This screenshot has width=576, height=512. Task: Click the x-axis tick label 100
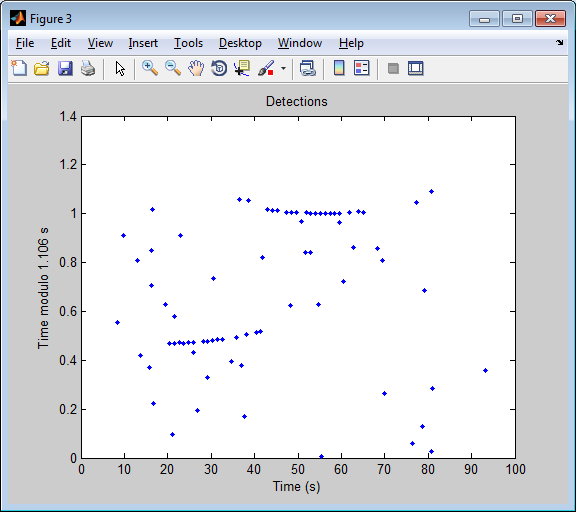pyautogui.click(x=515, y=469)
